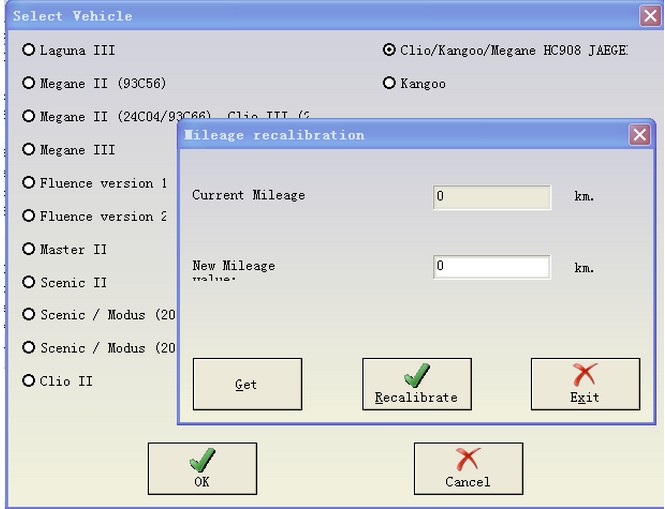Select Master II vehicle option
The width and height of the screenshot is (665, 509).
[x=29, y=249]
